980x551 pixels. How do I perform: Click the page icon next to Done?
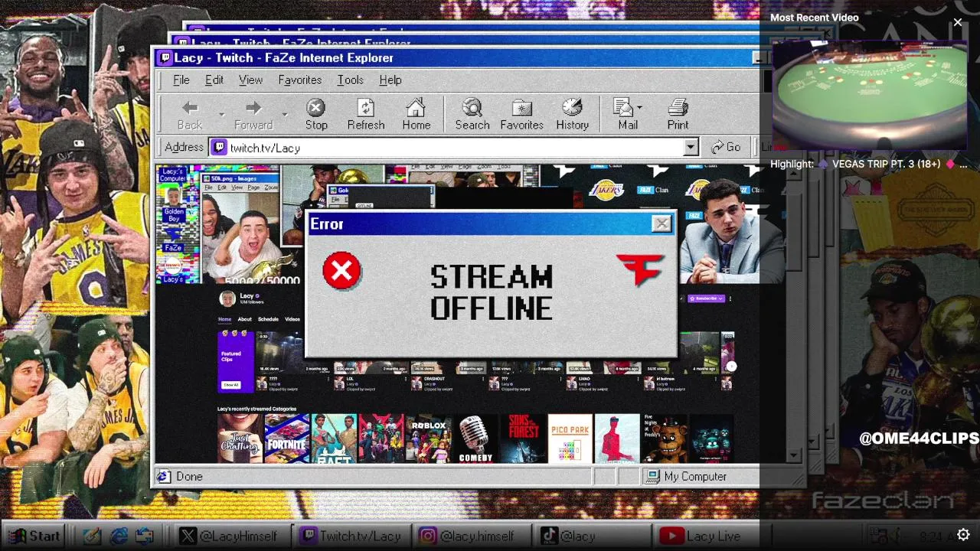[x=163, y=476]
